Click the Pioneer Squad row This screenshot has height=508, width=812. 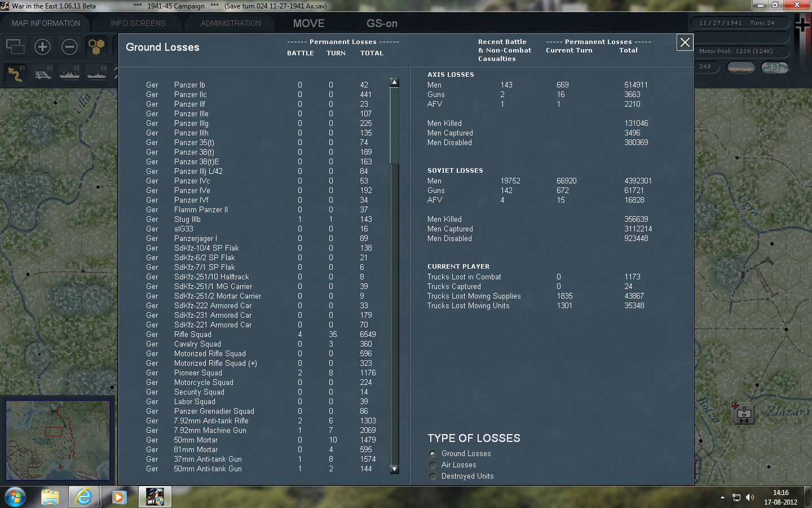[x=261, y=373]
